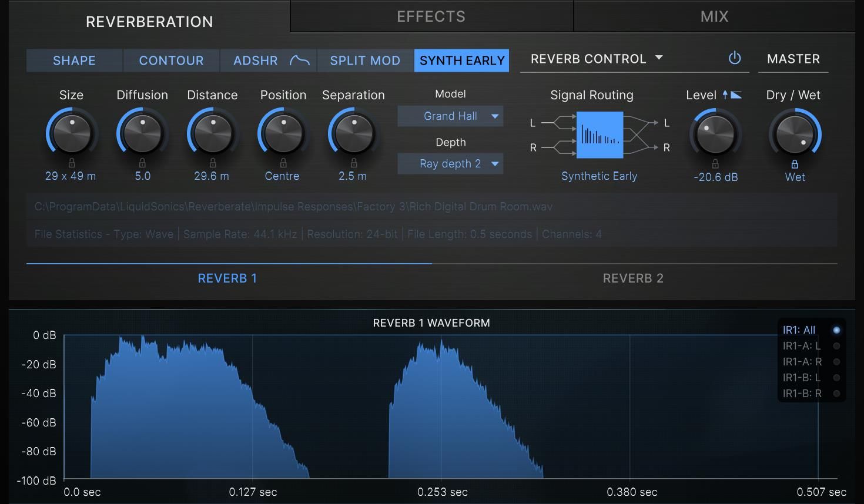The image size is (864, 504).
Task: Click the Diffusion value 5.0
Action: point(143,176)
